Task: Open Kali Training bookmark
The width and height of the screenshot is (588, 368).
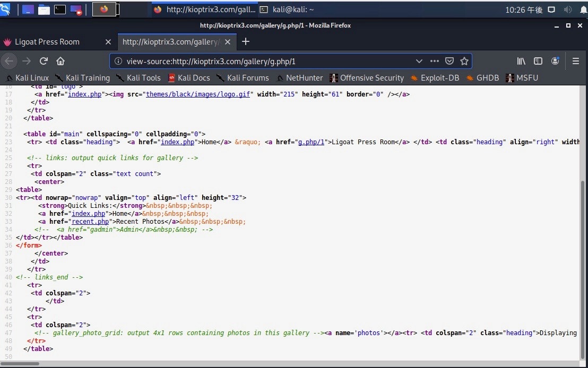Action: (83, 78)
